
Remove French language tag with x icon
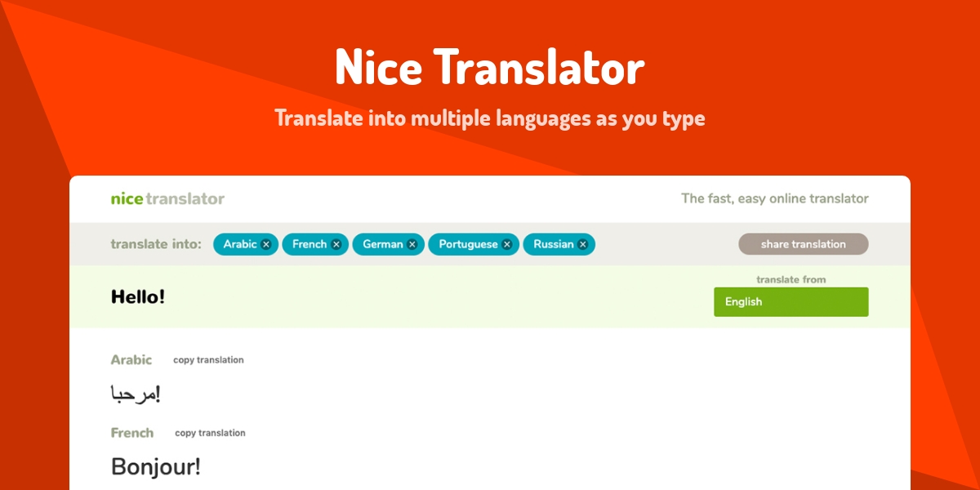336,244
